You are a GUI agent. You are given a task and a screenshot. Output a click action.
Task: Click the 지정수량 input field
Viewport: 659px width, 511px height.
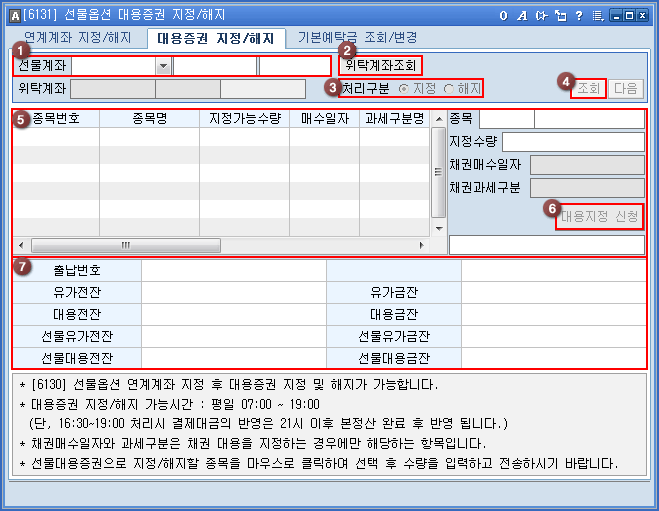click(573, 142)
